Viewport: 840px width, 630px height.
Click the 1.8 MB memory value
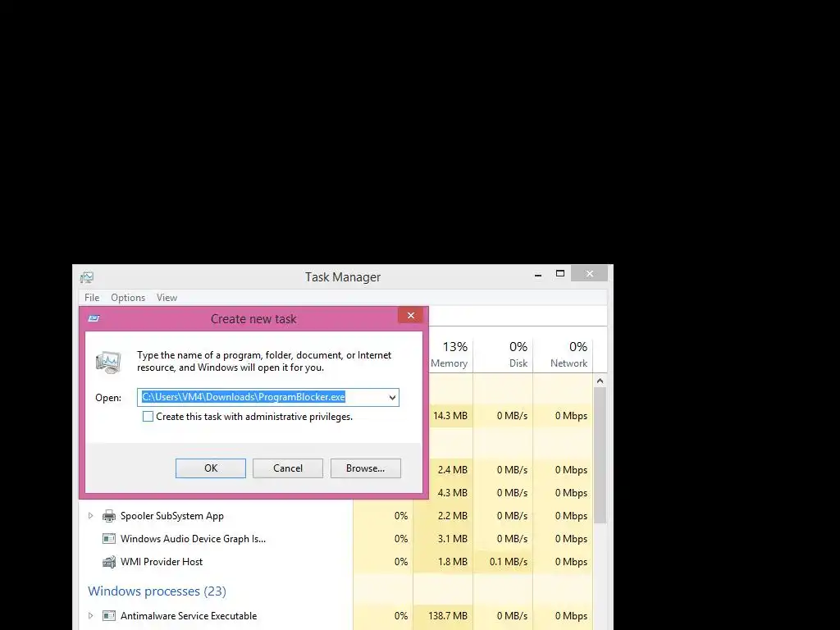(x=453, y=562)
